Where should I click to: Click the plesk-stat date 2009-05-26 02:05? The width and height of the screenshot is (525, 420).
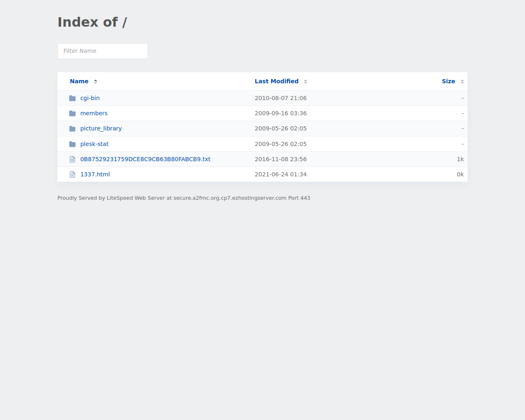click(281, 144)
